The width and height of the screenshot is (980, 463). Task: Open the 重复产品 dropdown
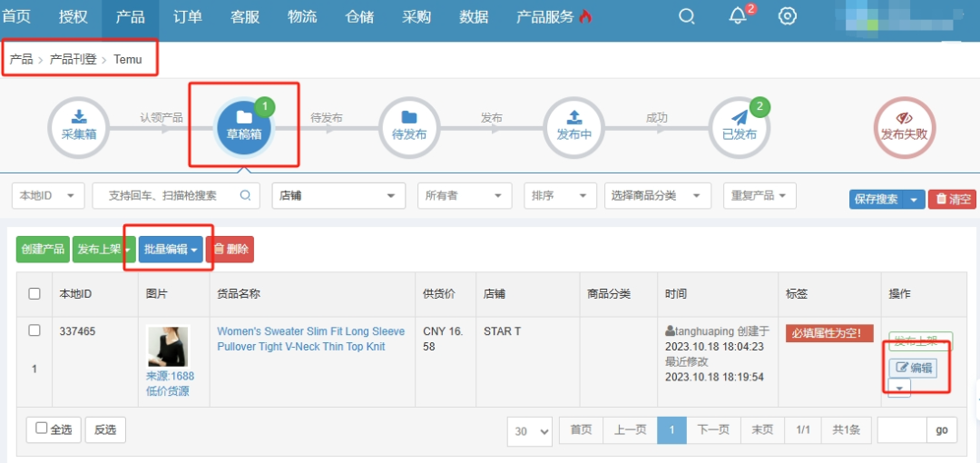[759, 196]
